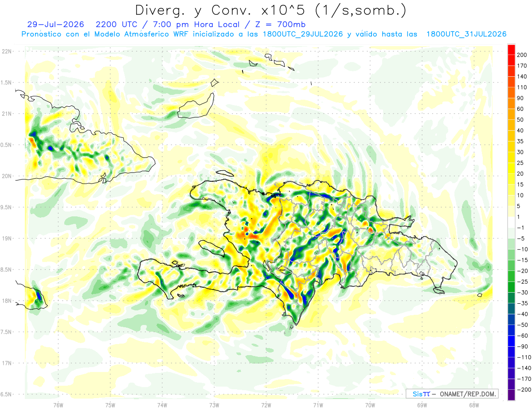Screen dimensions: 532x411
Task: Click the "20N" latitude label
Action: tap(7, 176)
